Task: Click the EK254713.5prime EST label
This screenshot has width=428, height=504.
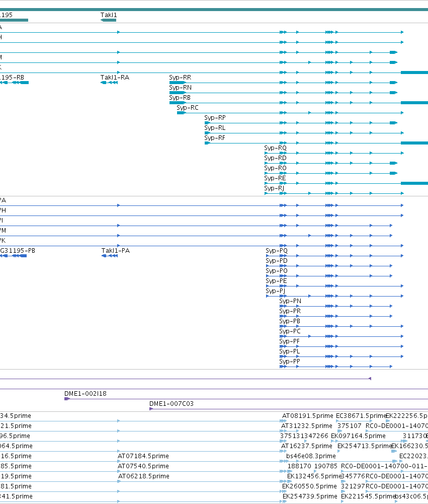Action: tap(365, 446)
